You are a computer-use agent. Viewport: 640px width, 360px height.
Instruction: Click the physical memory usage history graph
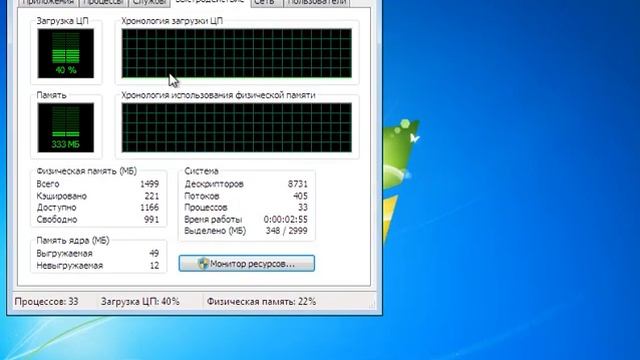pyautogui.click(x=236, y=127)
